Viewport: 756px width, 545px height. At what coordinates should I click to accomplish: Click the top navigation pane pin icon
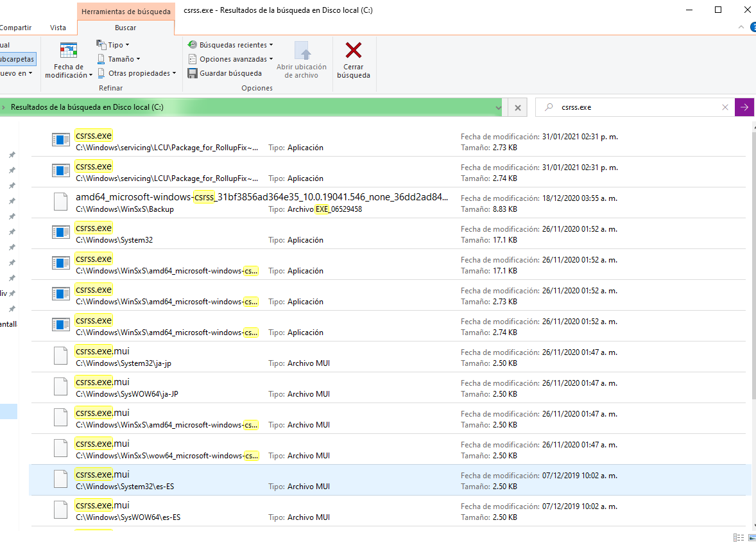pyautogui.click(x=12, y=155)
